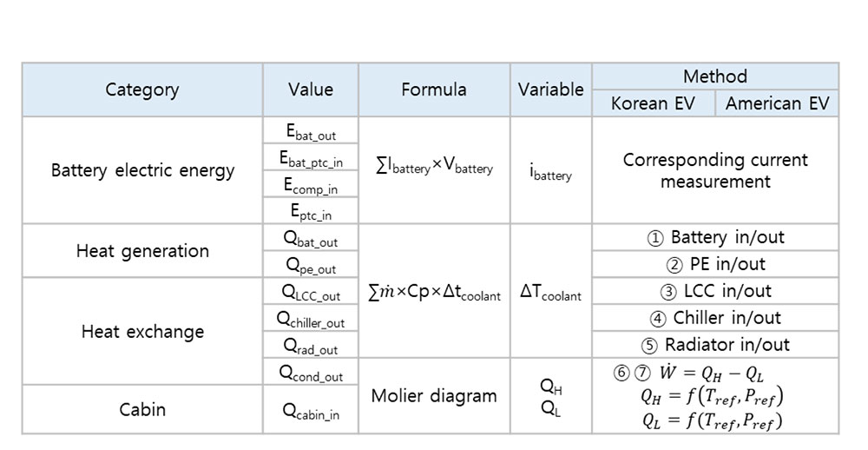Select the Battery in/out method row
868x450 pixels.
point(714,237)
